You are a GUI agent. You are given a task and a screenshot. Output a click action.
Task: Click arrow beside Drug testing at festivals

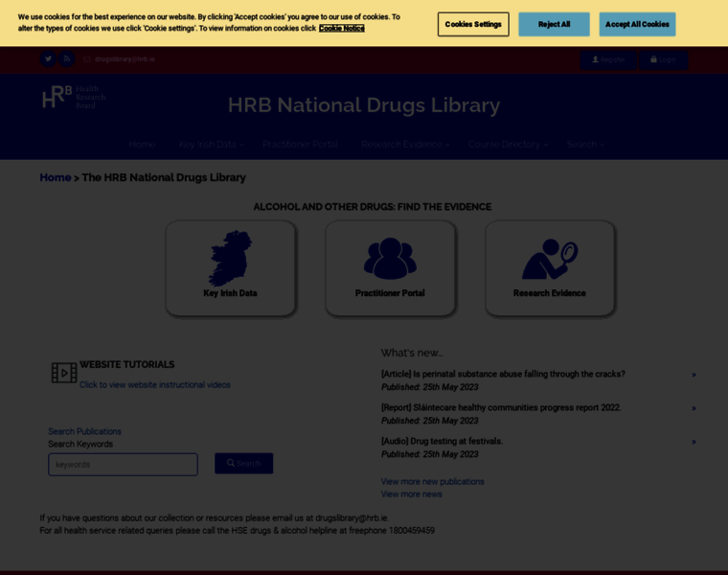694,442
